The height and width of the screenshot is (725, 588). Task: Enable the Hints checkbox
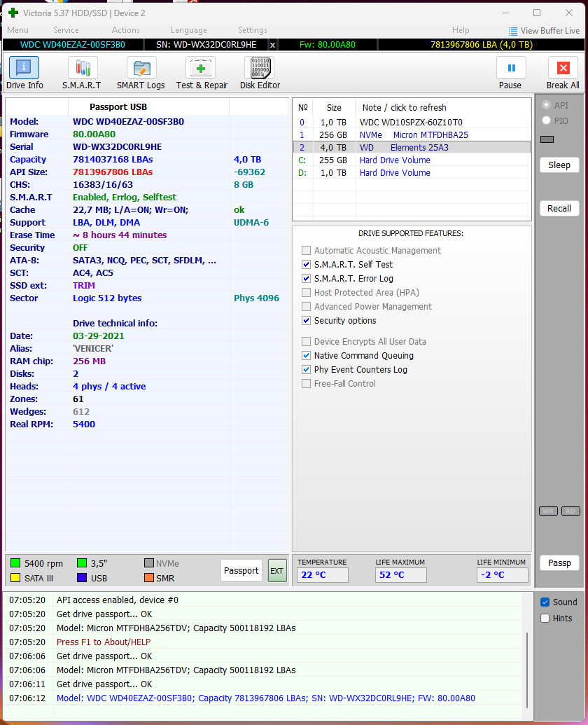[x=545, y=619]
